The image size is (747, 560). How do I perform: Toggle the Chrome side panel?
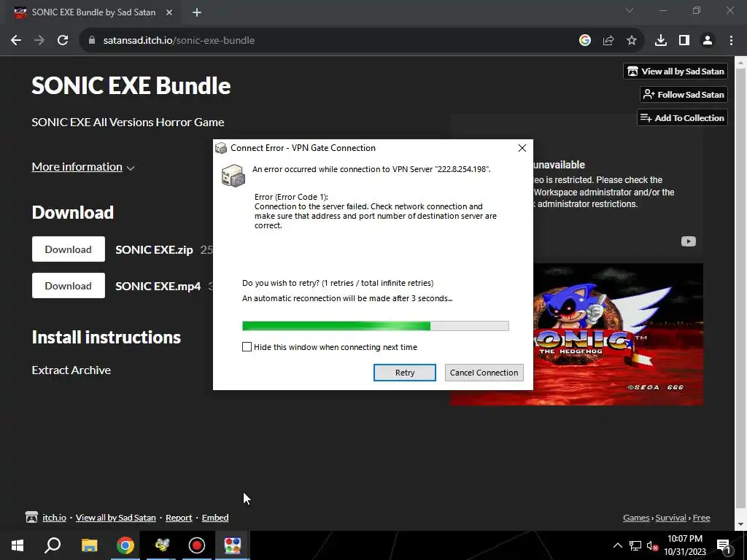[x=684, y=41]
